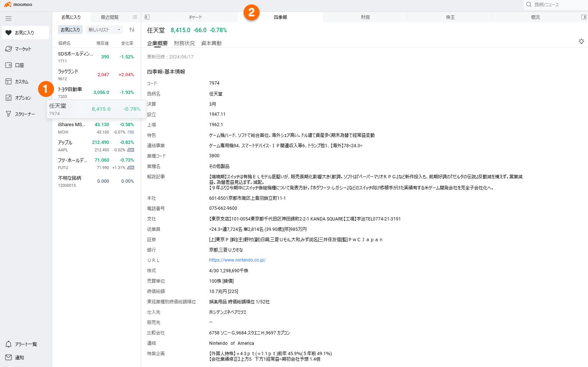Click 業種コード value 3800
588x367 pixels.
[214, 156]
